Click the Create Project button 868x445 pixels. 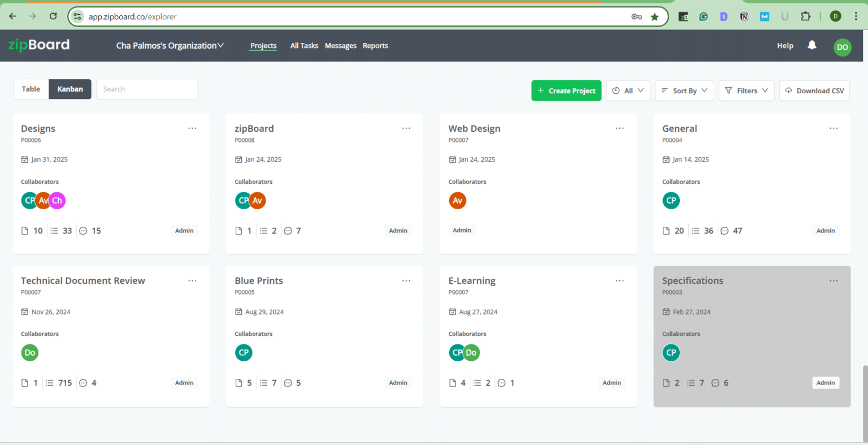[x=566, y=90]
